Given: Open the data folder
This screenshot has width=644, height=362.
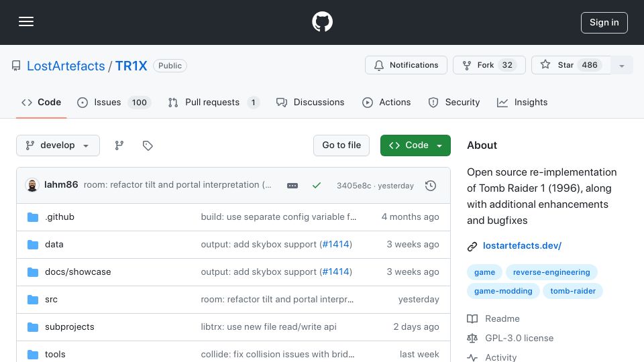Looking at the screenshot, I should point(54,244).
